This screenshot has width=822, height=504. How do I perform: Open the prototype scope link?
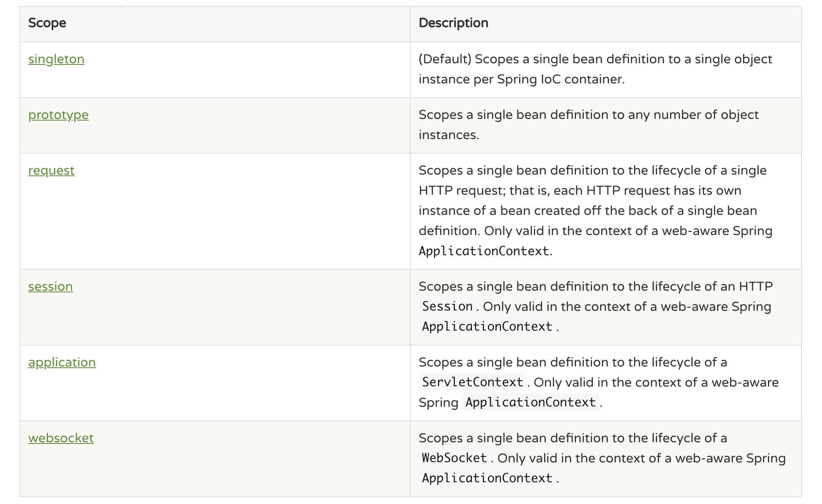[x=58, y=115]
